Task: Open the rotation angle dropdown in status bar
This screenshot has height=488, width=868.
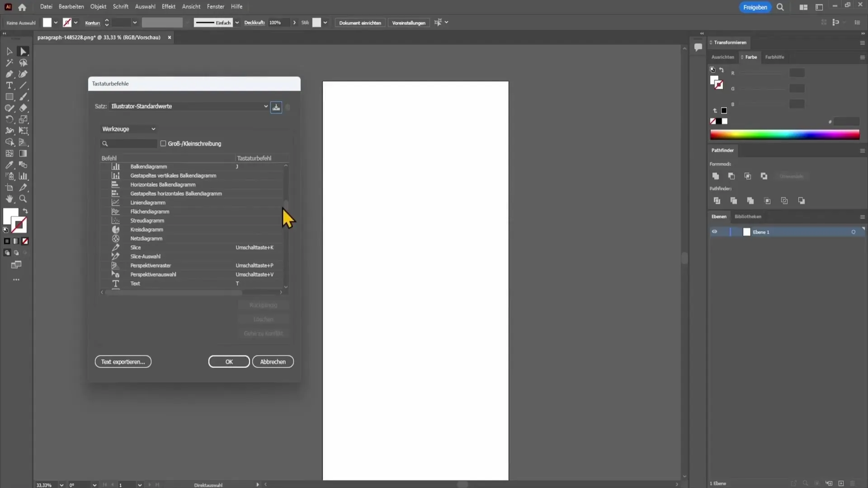Action: (x=94, y=485)
